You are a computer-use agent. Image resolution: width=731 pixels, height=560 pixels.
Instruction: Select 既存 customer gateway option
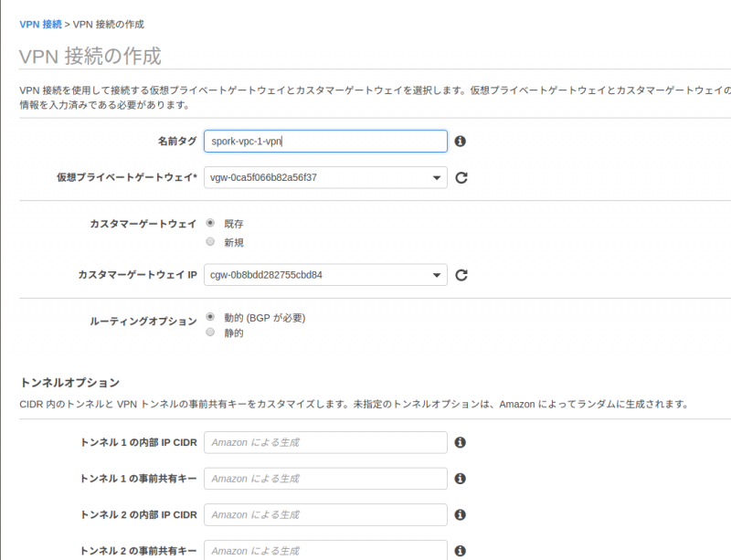click(x=211, y=223)
